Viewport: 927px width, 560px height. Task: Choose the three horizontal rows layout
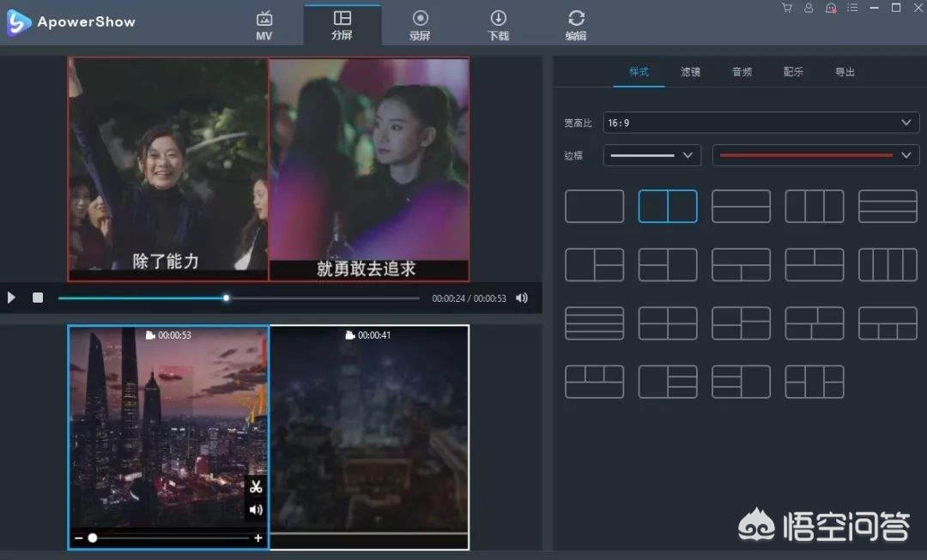click(x=888, y=206)
